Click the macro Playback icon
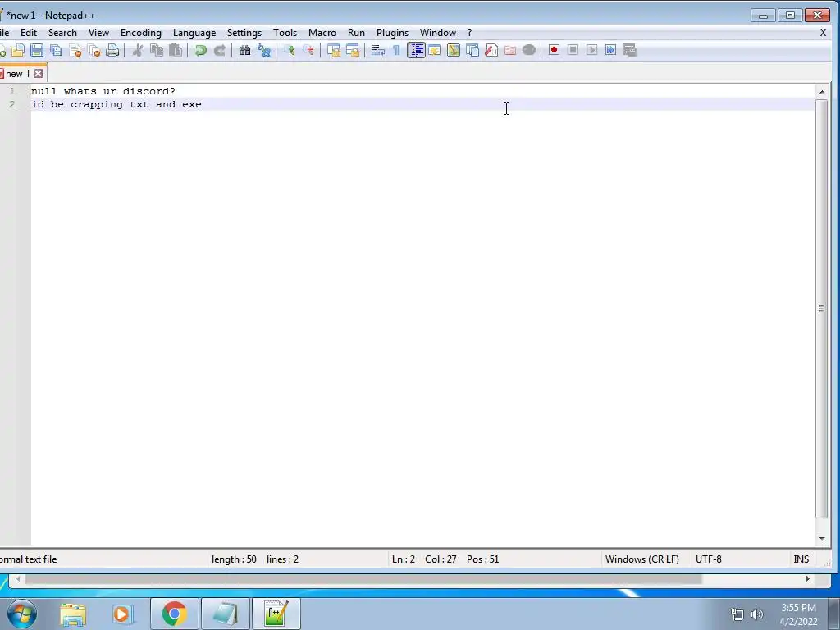 pos(592,50)
